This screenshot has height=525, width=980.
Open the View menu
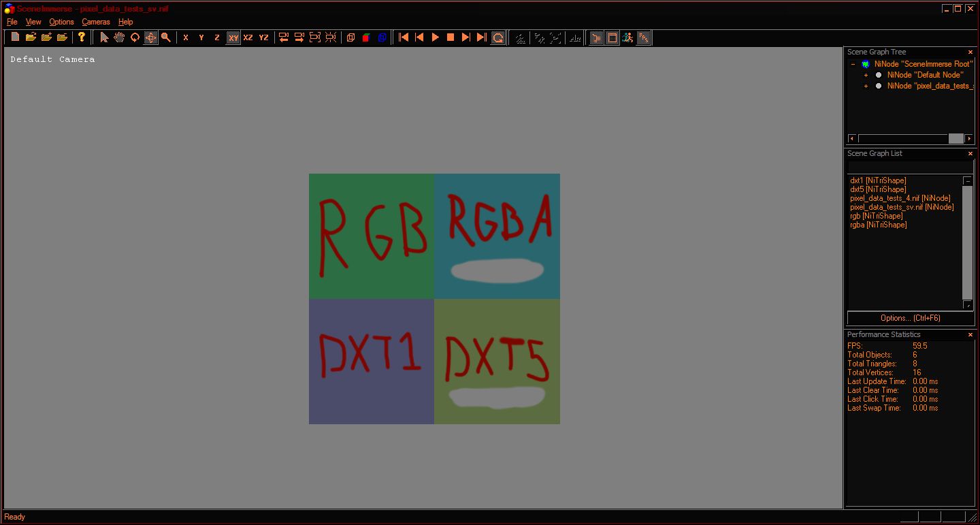33,22
